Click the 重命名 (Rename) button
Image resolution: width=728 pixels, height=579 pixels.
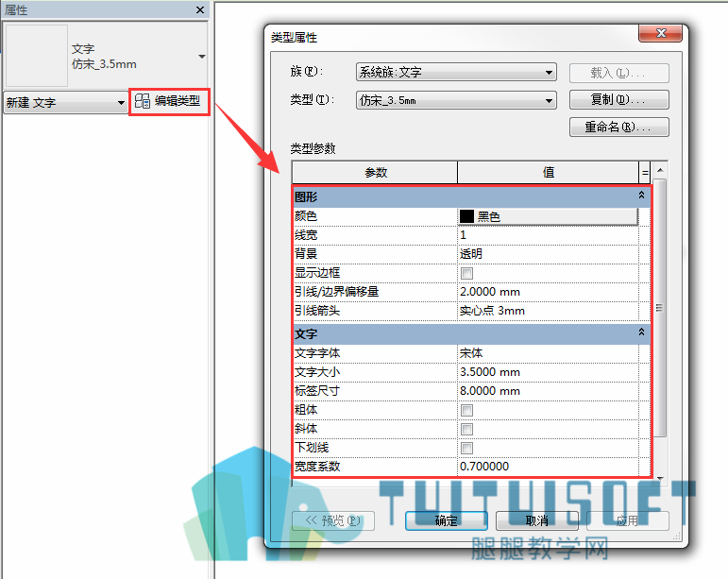tap(618, 127)
